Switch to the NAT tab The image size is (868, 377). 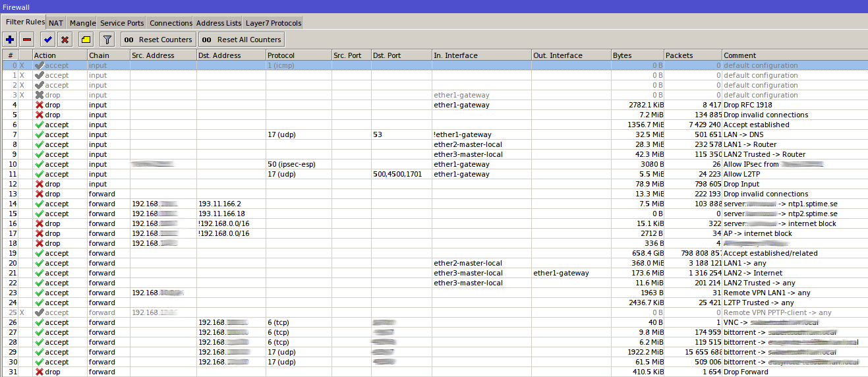[x=56, y=23]
